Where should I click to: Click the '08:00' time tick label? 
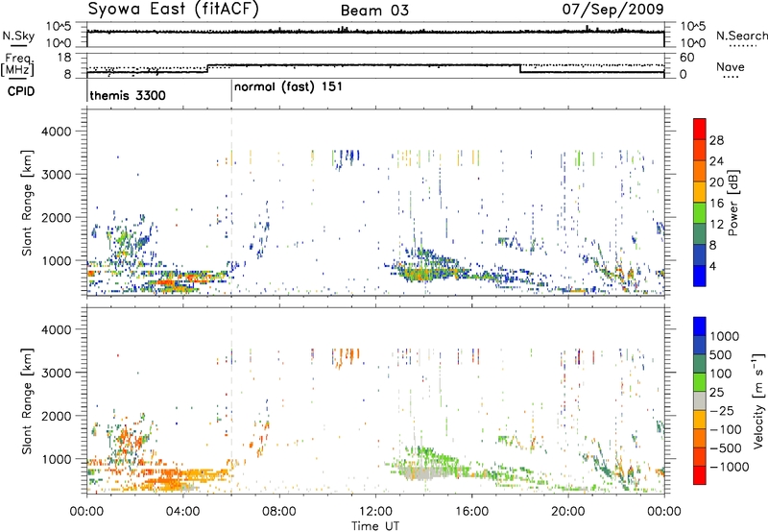279,512
